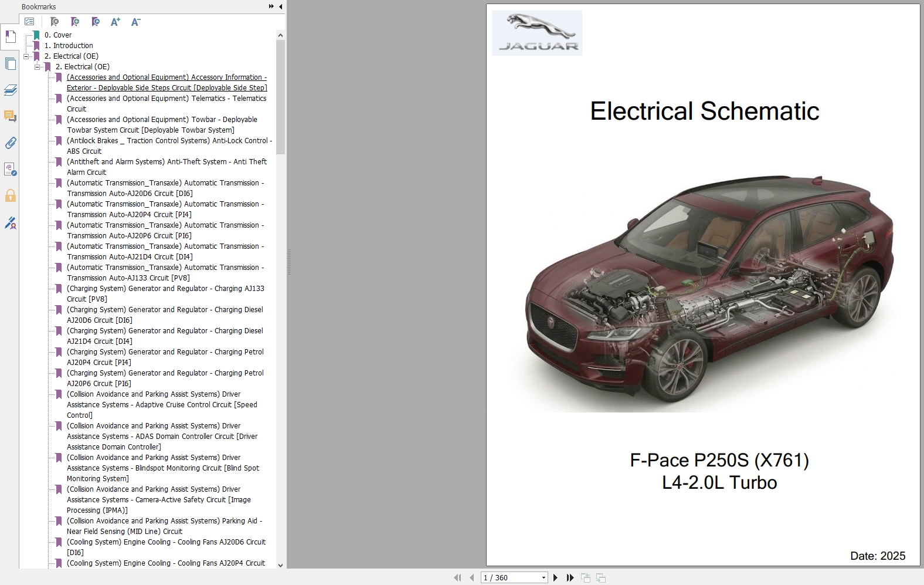The width and height of the screenshot is (924, 585).
Task: Open the Layers panel icon
Action: [x=10, y=90]
